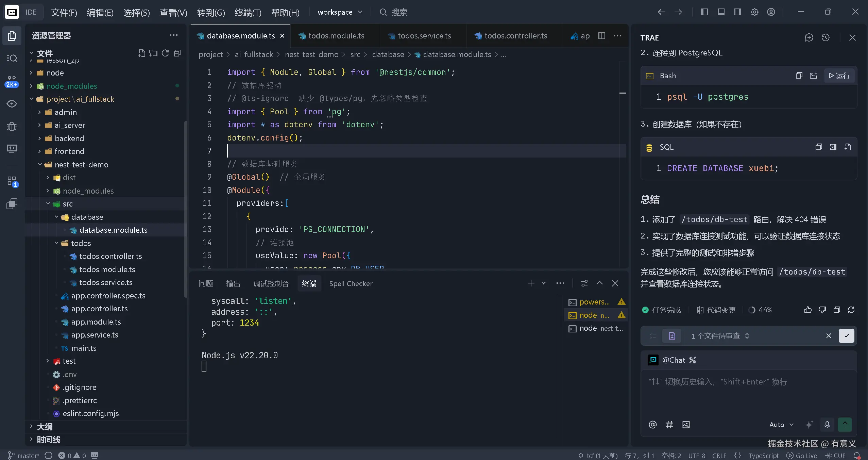This screenshot has height=460, width=868.
Task: Open chat history in TRAE panel
Action: coord(826,38)
